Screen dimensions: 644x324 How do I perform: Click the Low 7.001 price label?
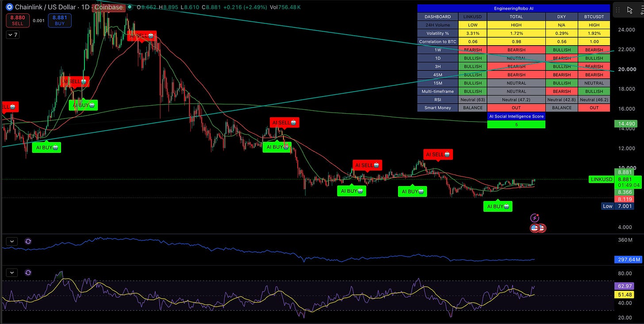pos(618,206)
